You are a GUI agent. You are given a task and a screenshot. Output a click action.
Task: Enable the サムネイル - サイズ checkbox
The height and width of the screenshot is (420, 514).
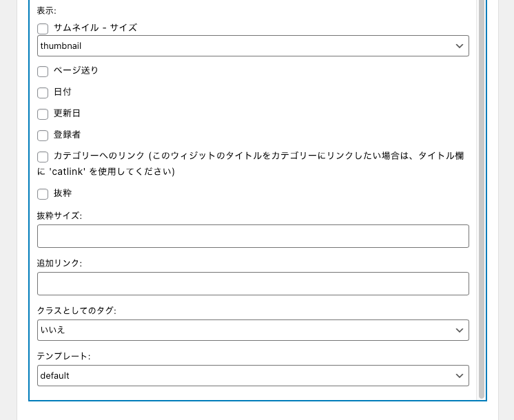click(x=43, y=29)
